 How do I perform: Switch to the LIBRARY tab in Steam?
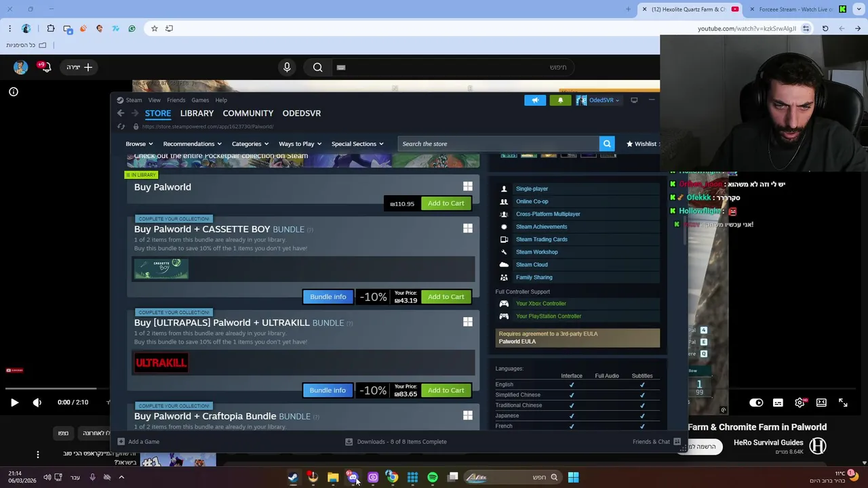[x=197, y=113]
